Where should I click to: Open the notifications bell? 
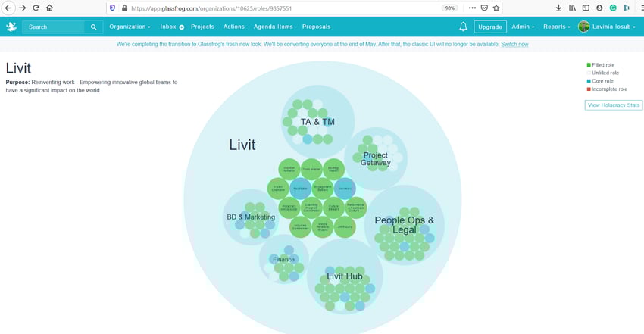pos(463,27)
